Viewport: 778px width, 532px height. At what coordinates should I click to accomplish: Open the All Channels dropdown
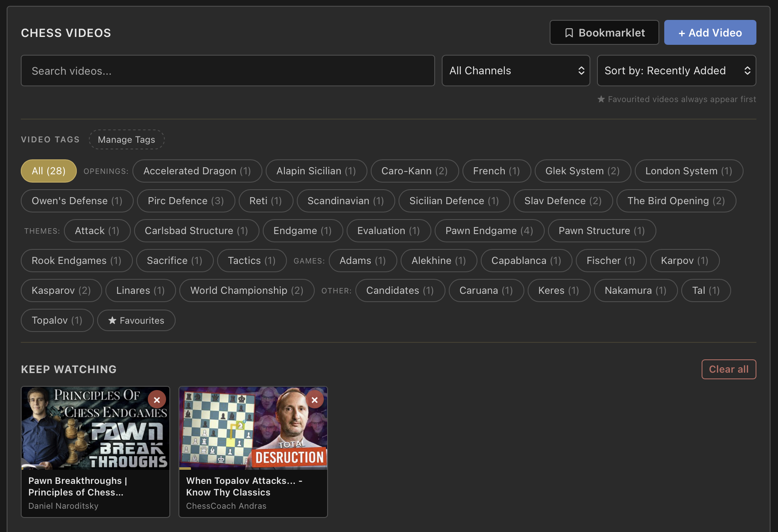click(516, 71)
